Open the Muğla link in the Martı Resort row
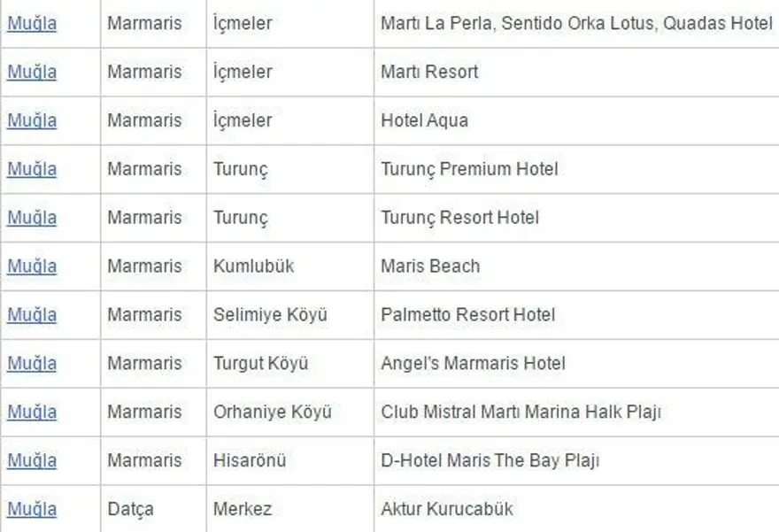Image resolution: width=779 pixels, height=532 pixels. tap(31, 72)
